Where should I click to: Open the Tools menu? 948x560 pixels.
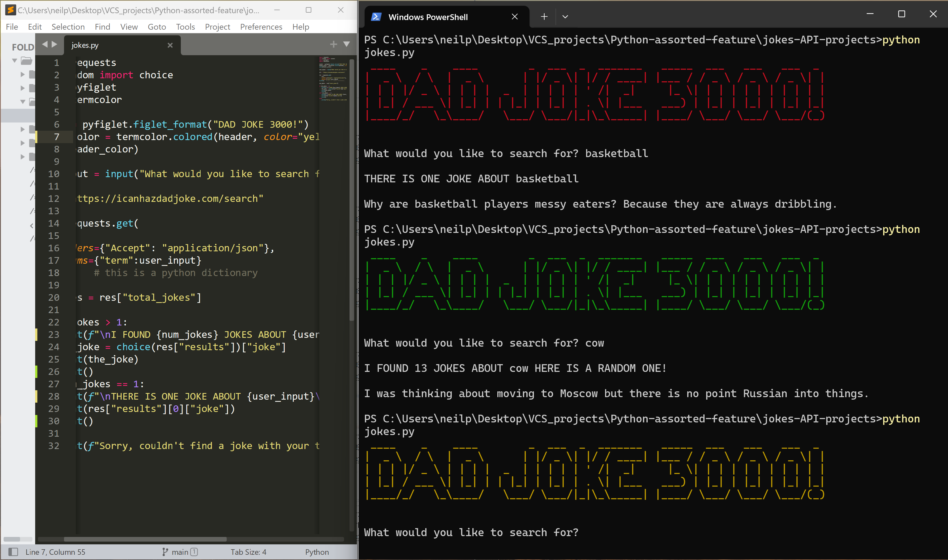point(185,27)
